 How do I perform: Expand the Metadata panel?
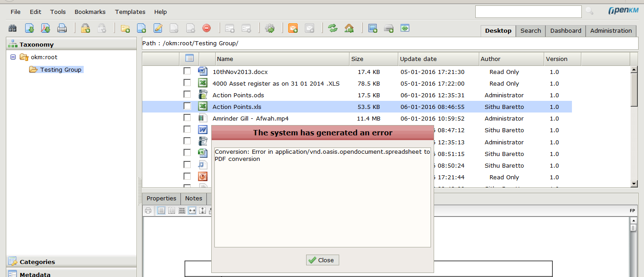click(x=36, y=274)
